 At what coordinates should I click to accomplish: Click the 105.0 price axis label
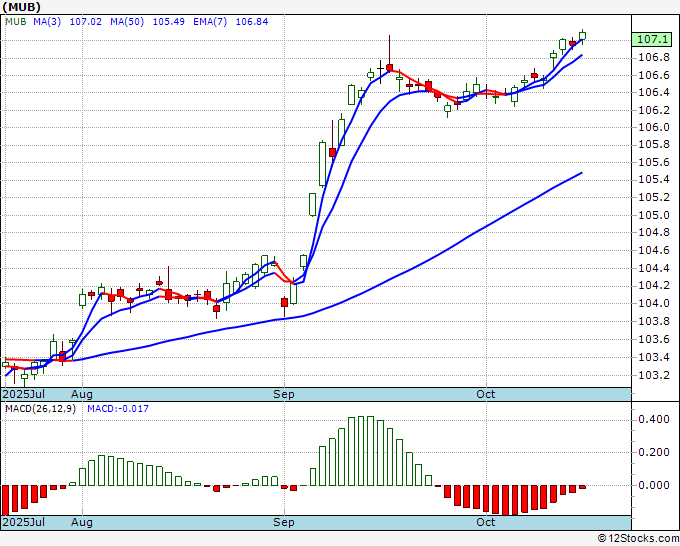[x=653, y=216]
